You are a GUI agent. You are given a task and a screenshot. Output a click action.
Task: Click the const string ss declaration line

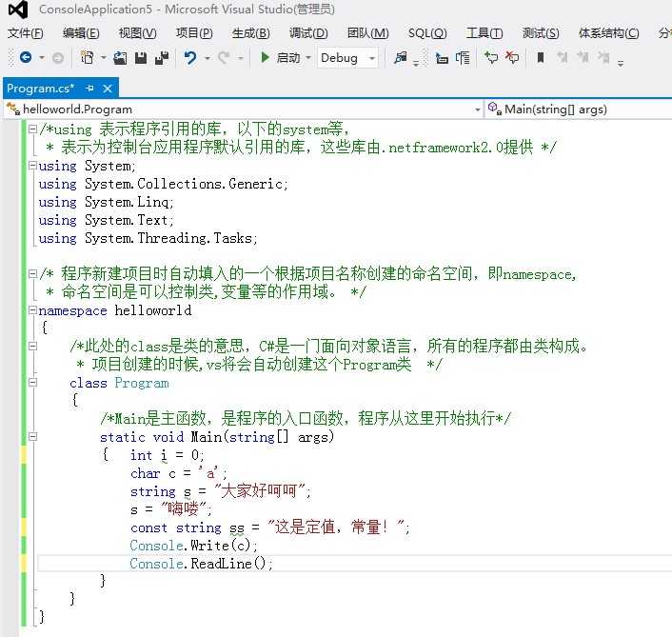point(270,528)
